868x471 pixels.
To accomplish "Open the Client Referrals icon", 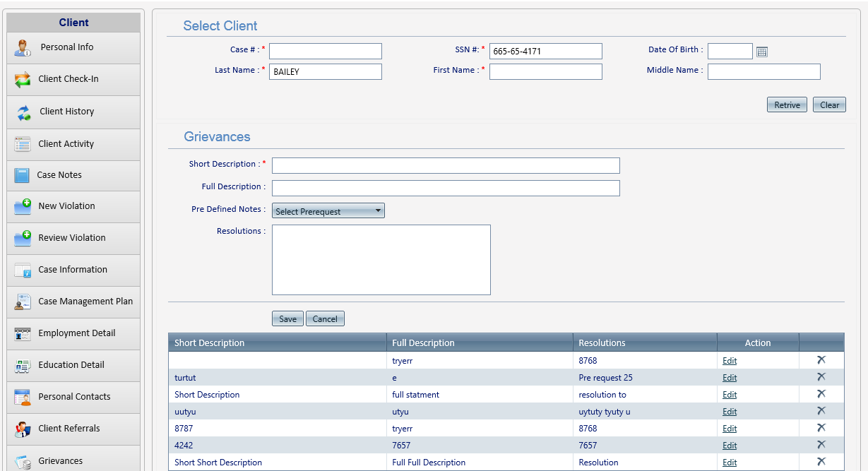I will click(23, 429).
